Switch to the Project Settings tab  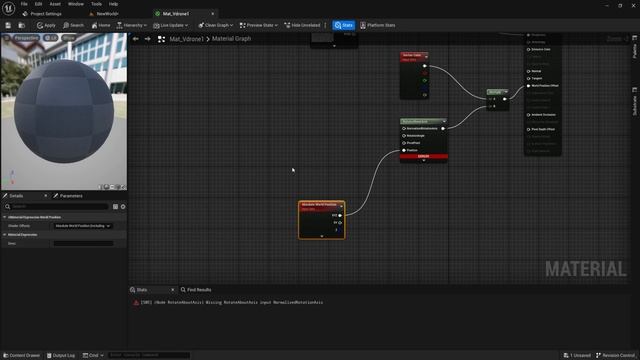click(x=42, y=13)
